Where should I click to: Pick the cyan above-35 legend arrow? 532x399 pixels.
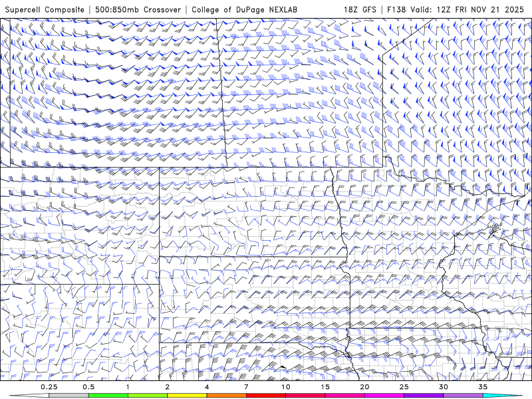coord(502,396)
